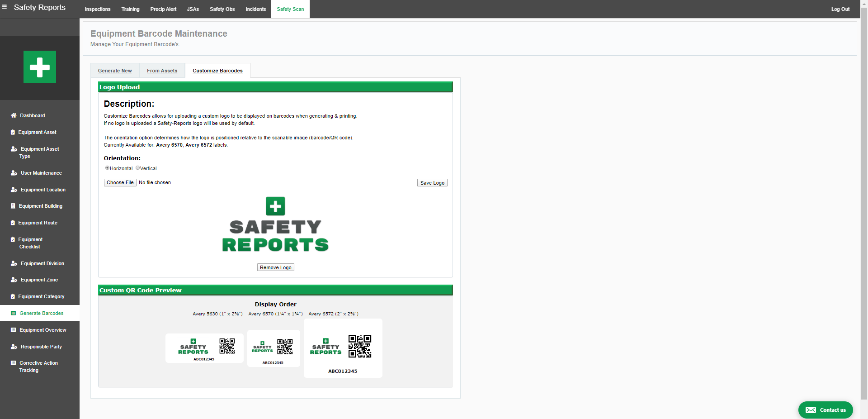Click the Corrective Action Tracking icon
The height and width of the screenshot is (419, 868).
(x=14, y=363)
